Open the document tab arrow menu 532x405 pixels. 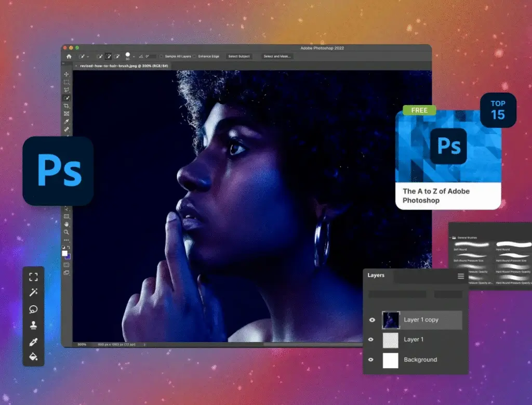click(x=75, y=67)
